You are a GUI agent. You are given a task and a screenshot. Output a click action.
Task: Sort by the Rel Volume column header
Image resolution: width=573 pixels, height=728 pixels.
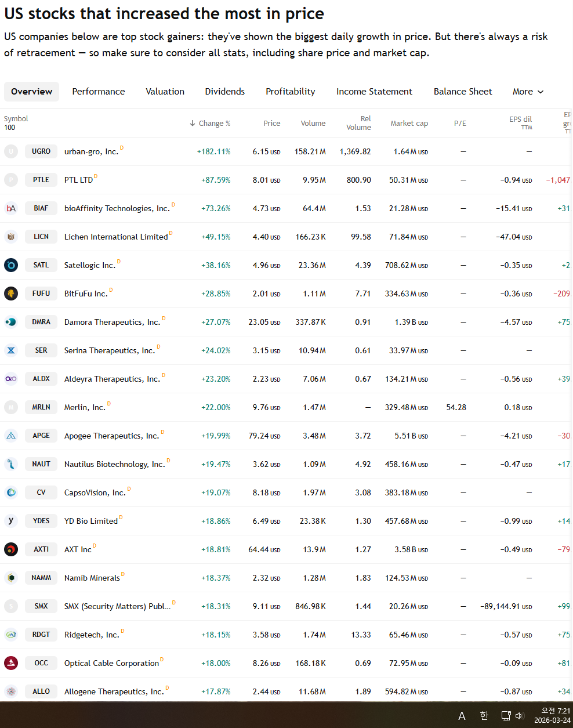pos(358,123)
